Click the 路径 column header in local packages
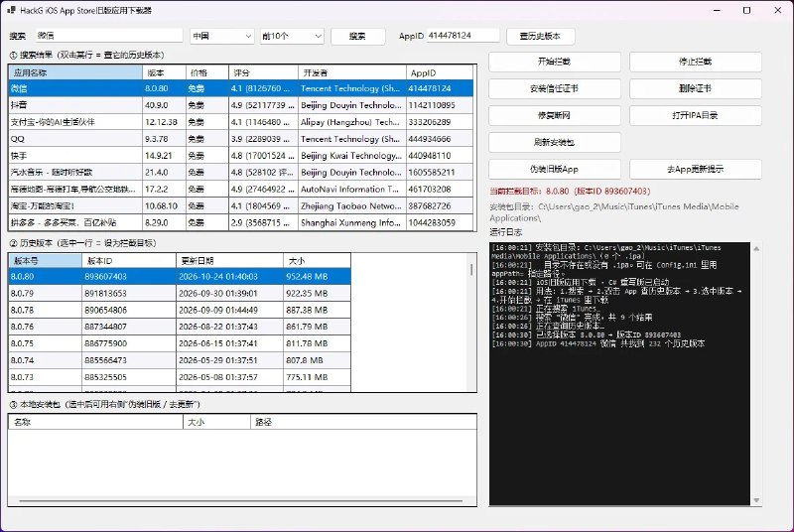Viewport: 794px width, 532px height. (x=363, y=422)
